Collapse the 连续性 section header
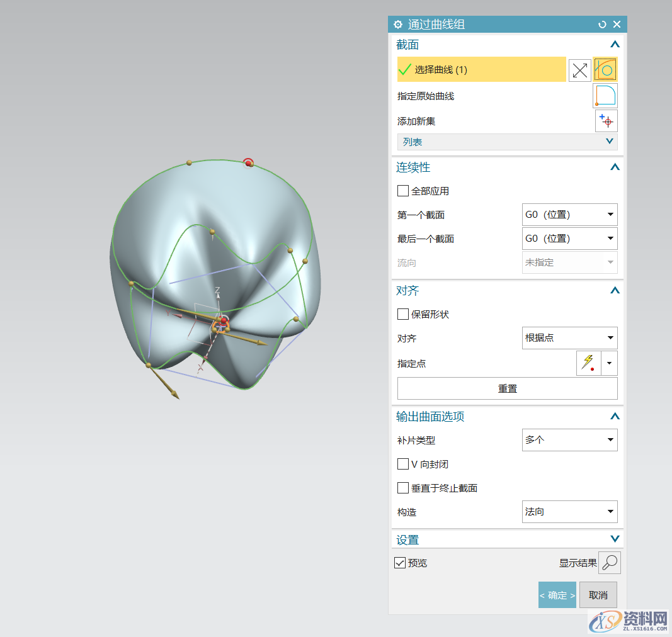Image resolution: width=672 pixels, height=637 pixels. coord(614,167)
